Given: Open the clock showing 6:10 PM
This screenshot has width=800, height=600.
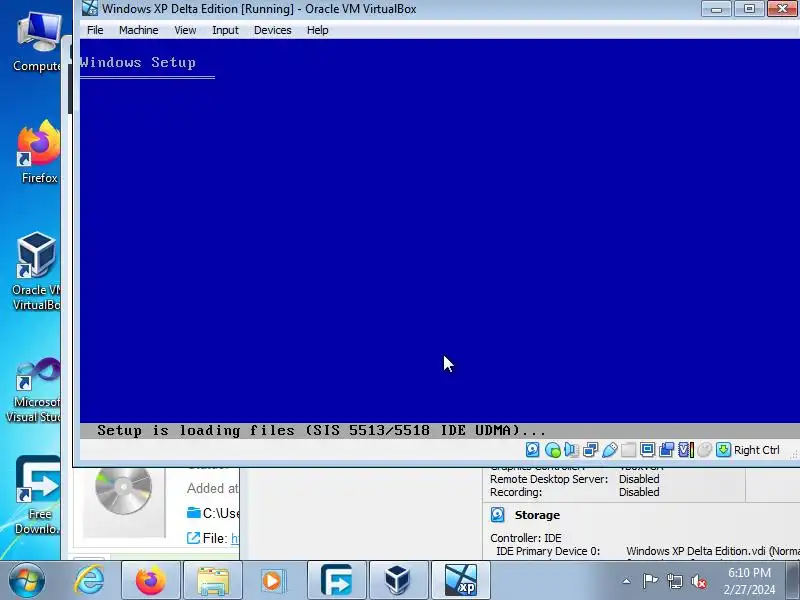Looking at the screenshot, I should coord(749,581).
